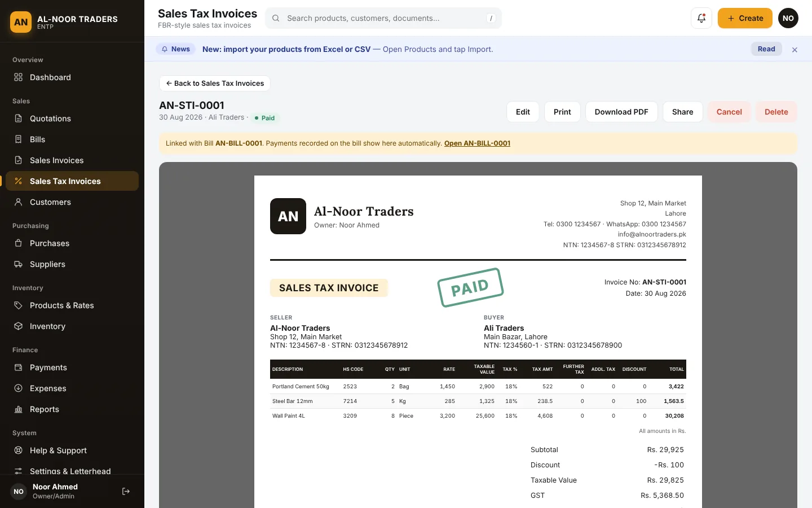Open the Dashboard grid icon
The image size is (812, 508).
(18, 77)
